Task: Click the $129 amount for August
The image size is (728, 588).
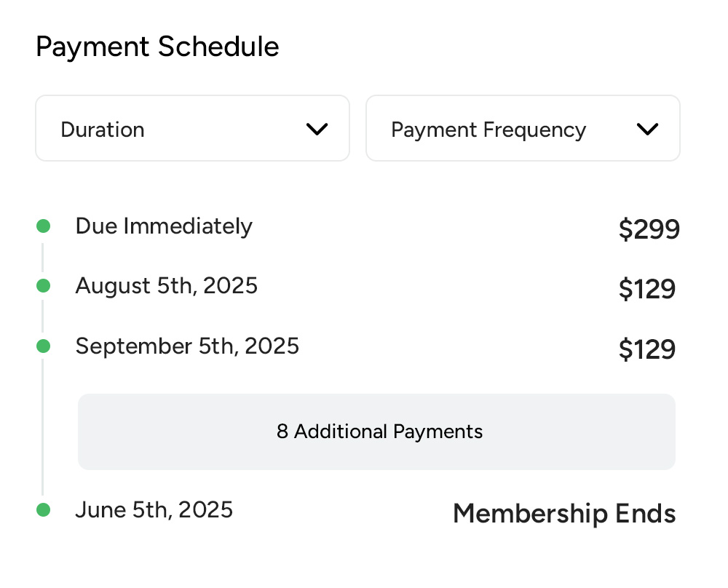Action: [x=646, y=290]
